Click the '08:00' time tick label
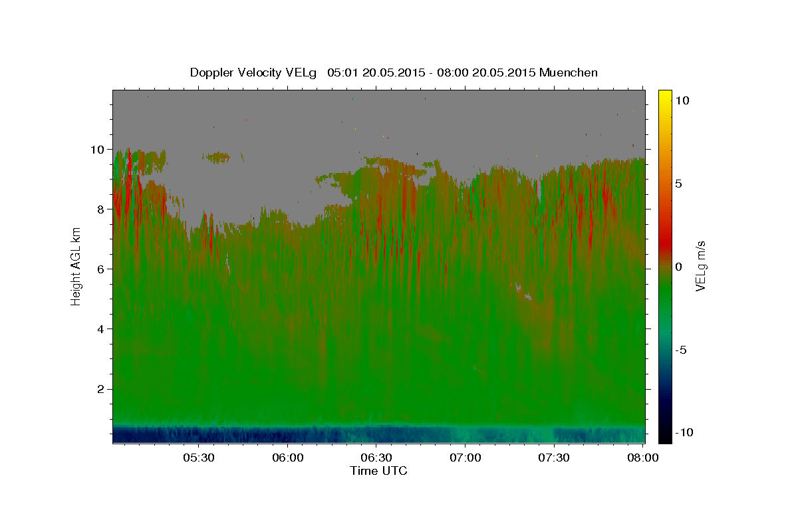This screenshot has height=532, width=798. click(642, 458)
